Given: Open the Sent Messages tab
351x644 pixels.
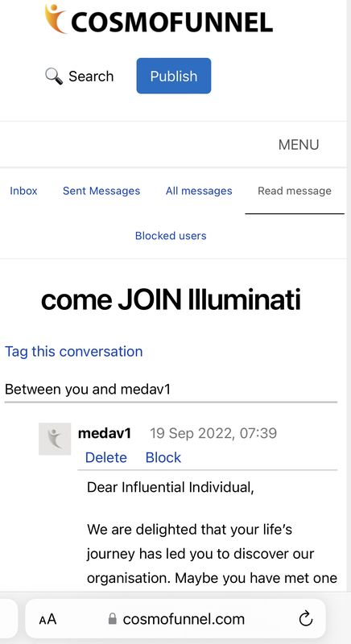Looking at the screenshot, I should 101,191.
